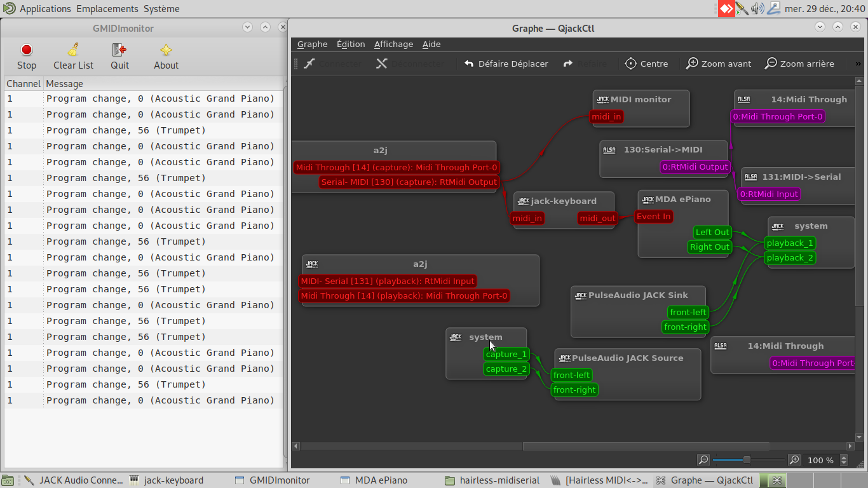Select the Left Out port on MDA ePiano
The height and width of the screenshot is (488, 868).
(x=712, y=233)
